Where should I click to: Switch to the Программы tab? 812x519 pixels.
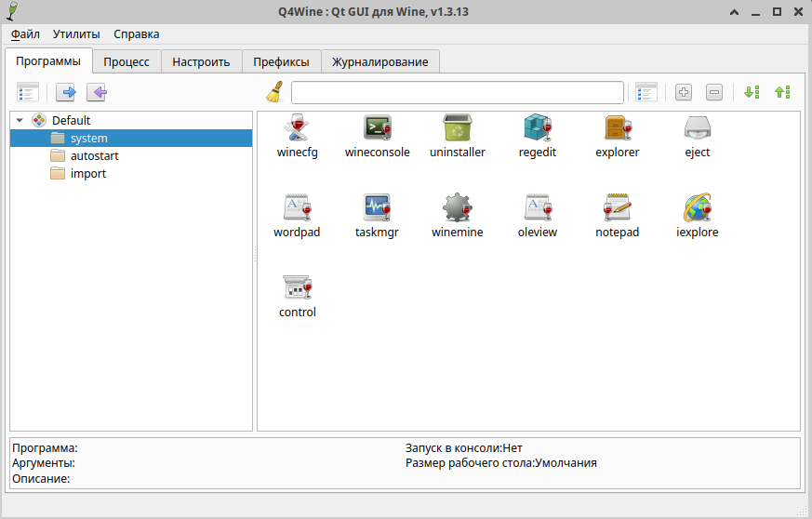(48, 61)
